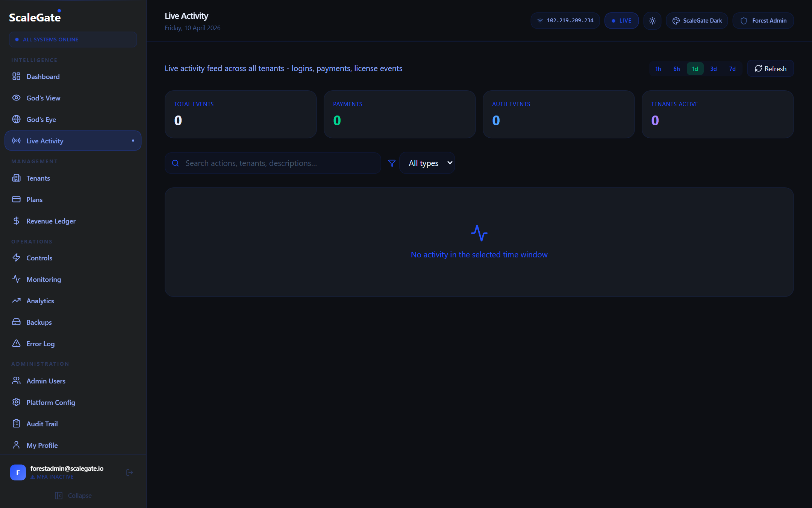Open God's View eye icon
This screenshot has height=508, width=812.
pos(16,98)
